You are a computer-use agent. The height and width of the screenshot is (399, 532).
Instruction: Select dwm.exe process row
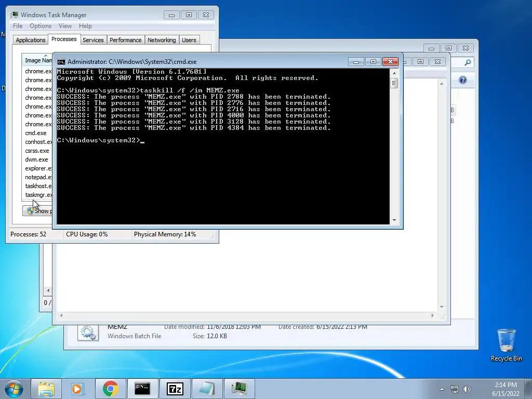[x=37, y=159]
